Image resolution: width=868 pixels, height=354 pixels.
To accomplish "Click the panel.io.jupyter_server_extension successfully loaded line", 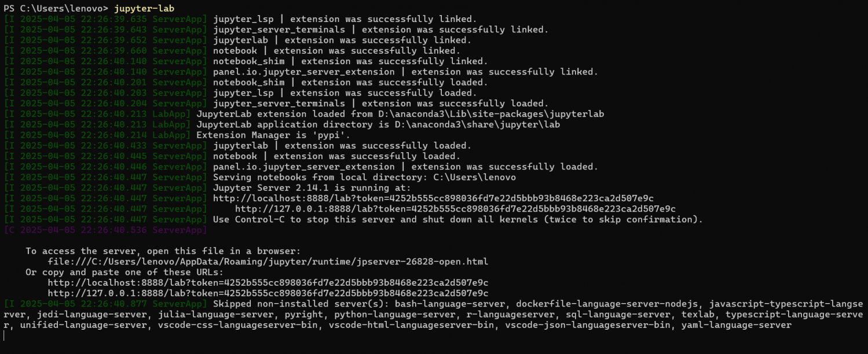I will click(x=405, y=167).
